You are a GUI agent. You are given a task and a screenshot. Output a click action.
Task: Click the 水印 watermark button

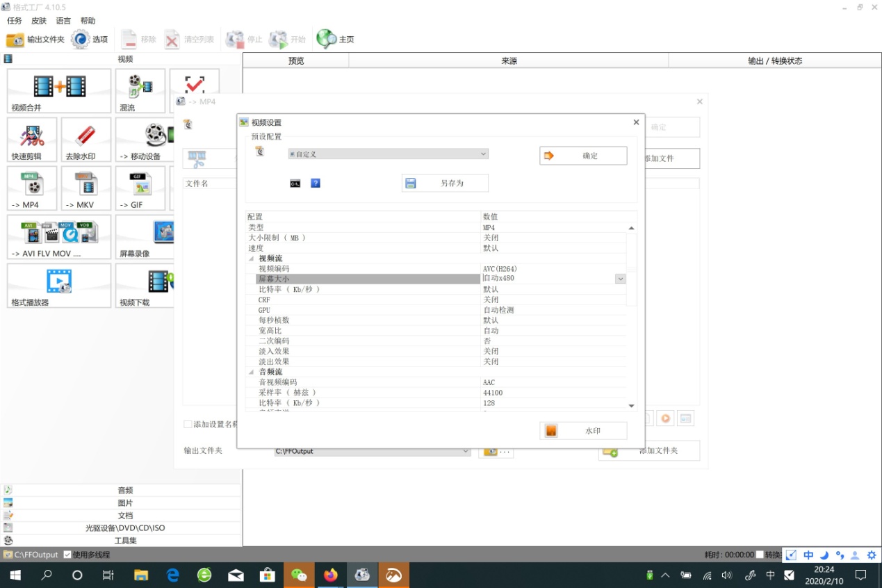click(583, 431)
